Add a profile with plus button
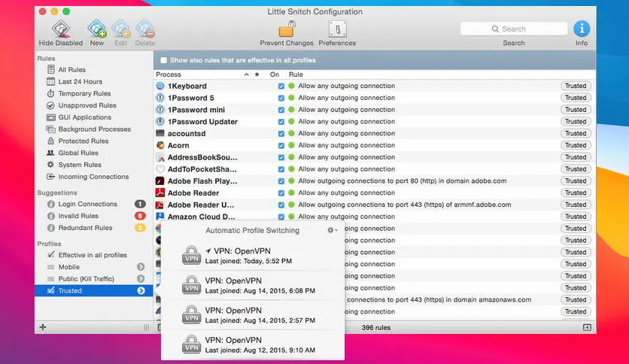This screenshot has width=629, height=364. point(43,327)
